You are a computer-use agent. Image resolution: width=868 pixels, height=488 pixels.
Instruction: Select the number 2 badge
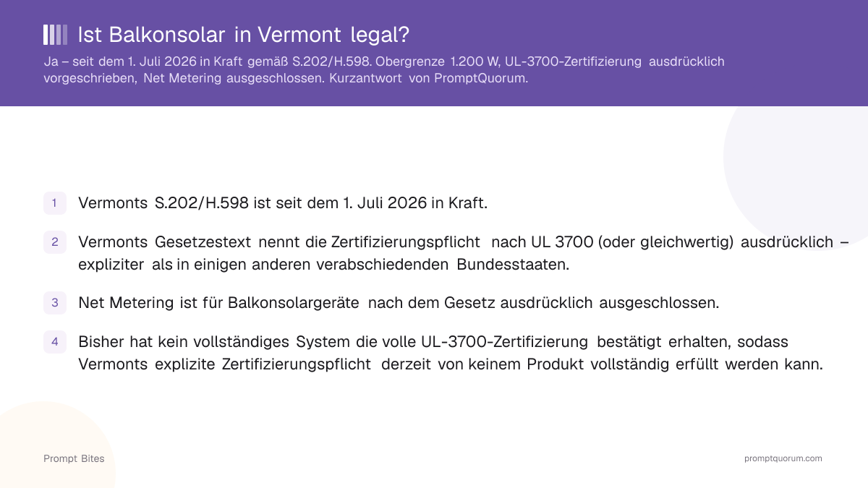coord(55,242)
